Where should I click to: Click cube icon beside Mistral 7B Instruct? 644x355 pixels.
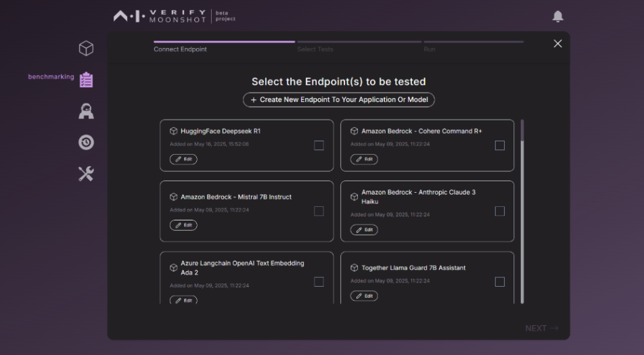pos(173,197)
